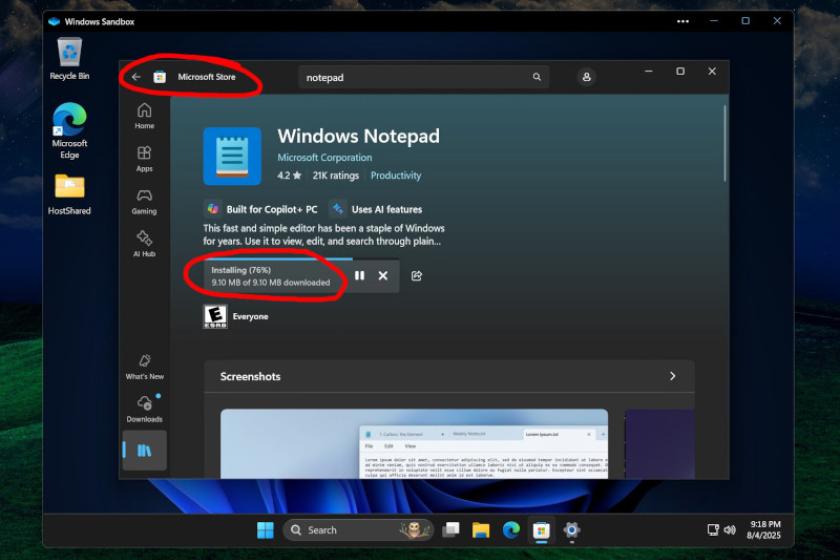Click the volume tray icon

[730, 530]
